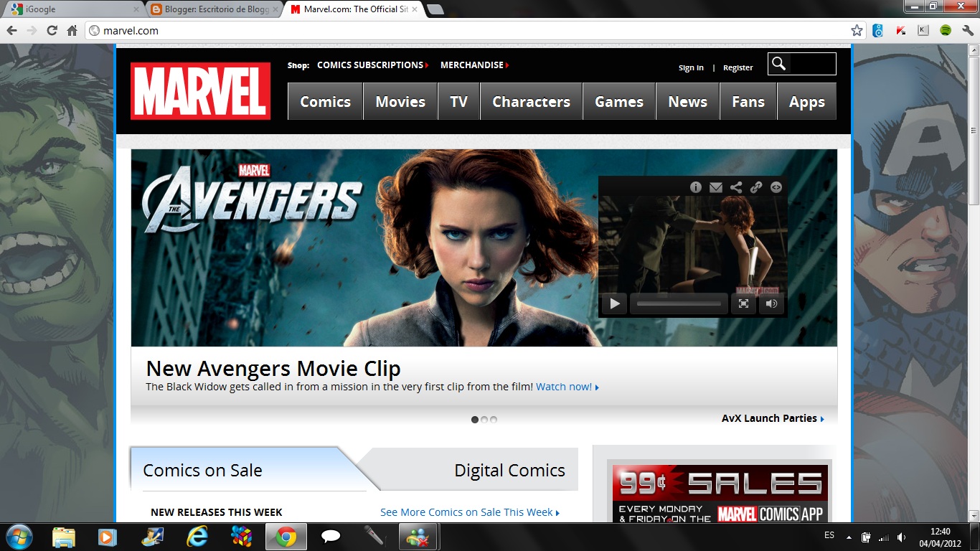Viewport: 980px width, 551px height.
Task: Share the clip via the email envelope icon
Action: click(x=715, y=187)
